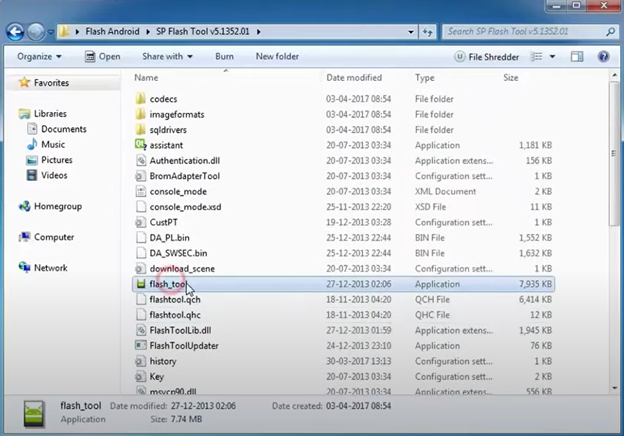Select the imageformats folder icon
624x436 pixels.
[x=140, y=114]
